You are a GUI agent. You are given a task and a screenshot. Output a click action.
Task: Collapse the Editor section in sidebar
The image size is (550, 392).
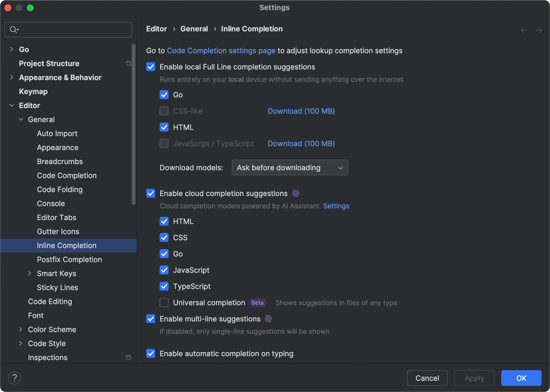click(x=12, y=105)
